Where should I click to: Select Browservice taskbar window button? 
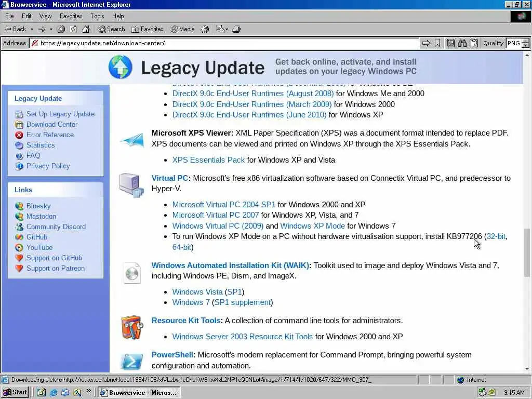point(139,393)
